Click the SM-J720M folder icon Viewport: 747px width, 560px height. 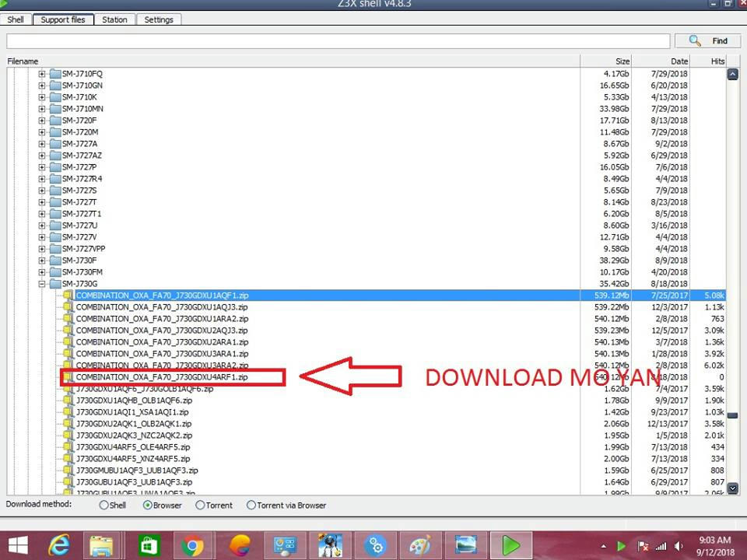(x=55, y=132)
